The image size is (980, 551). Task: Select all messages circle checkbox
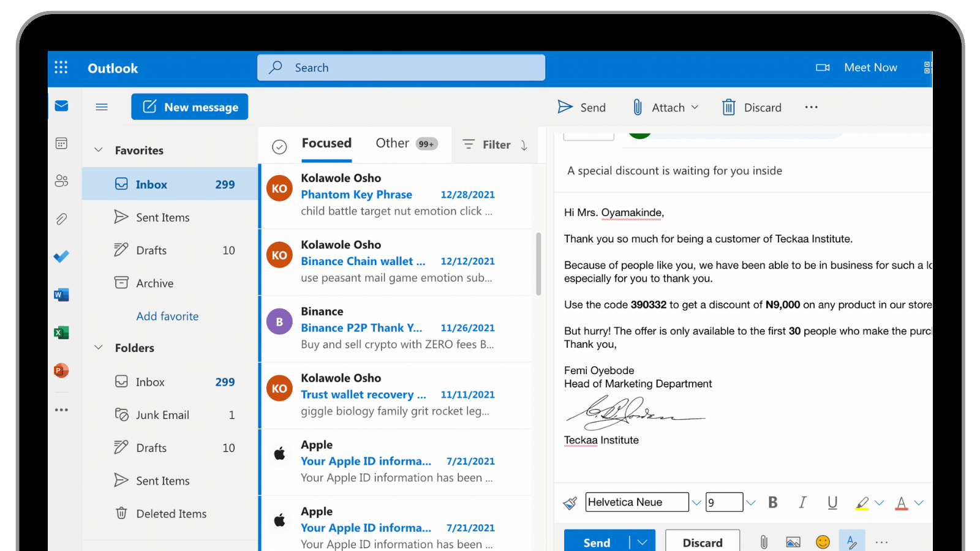pos(279,146)
